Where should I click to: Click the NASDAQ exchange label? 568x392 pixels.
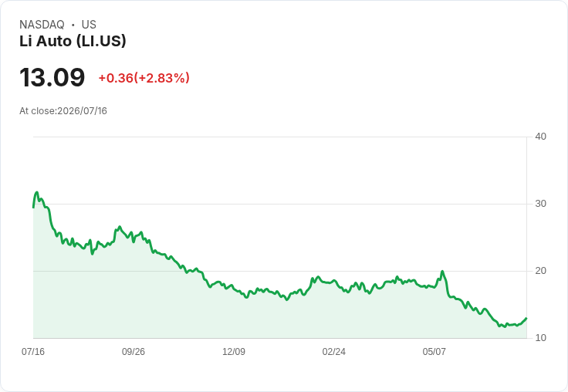tap(42, 25)
